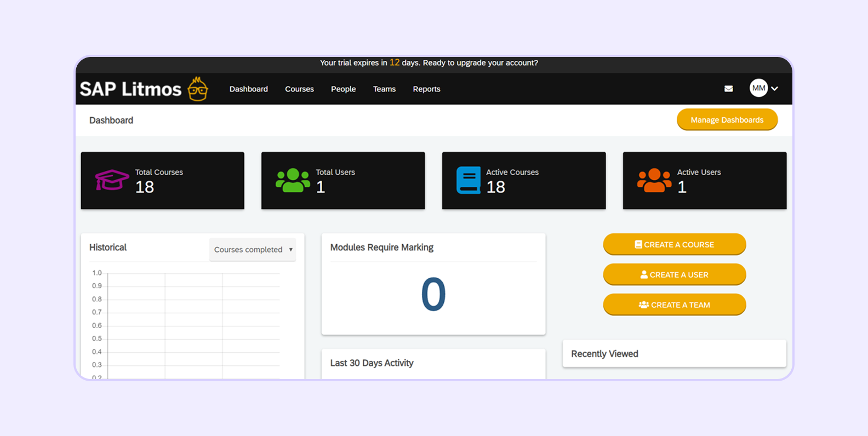This screenshot has height=436, width=868.
Task: Click the Modules Require Marking zero value
Action: [x=433, y=294]
